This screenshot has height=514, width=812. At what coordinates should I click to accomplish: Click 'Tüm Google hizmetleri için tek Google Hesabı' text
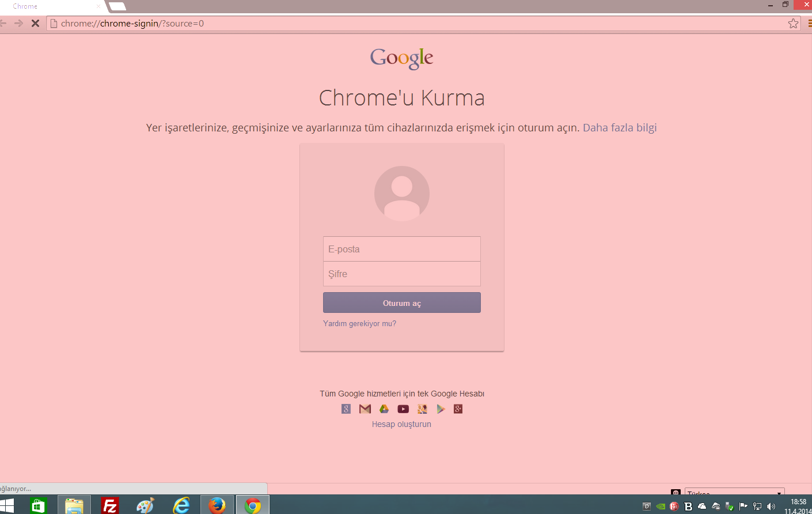[x=402, y=394]
